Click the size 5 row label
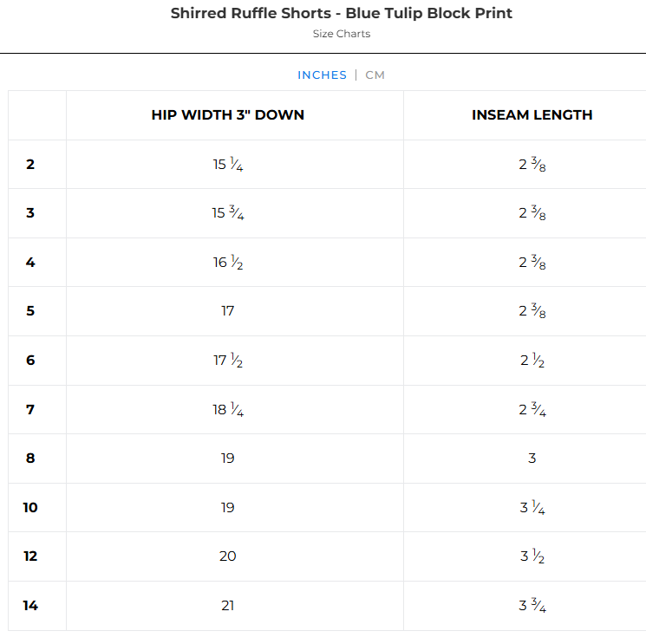646x644 pixels. [x=30, y=311]
